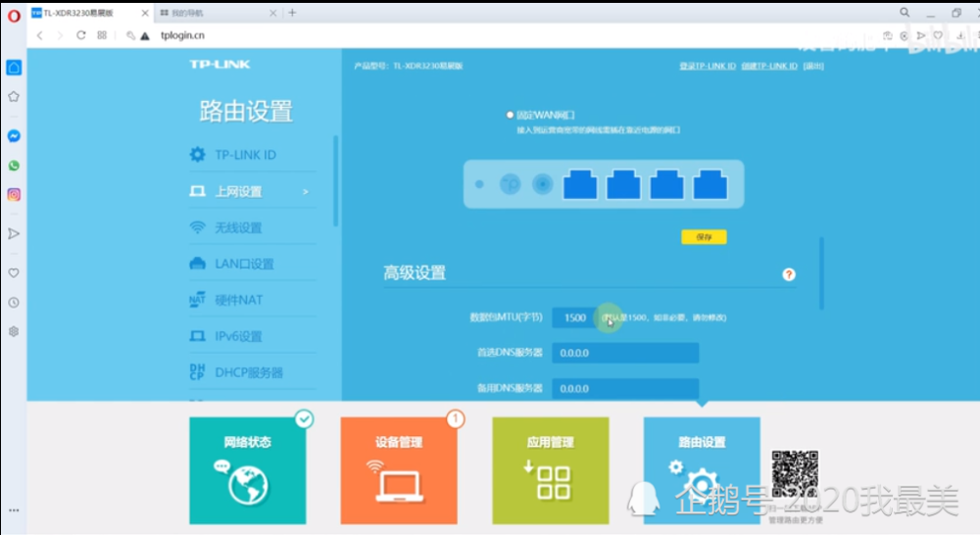This screenshot has width=980, height=535.
Task: Click the 登录TP-LINK ID link
Action: pos(707,66)
